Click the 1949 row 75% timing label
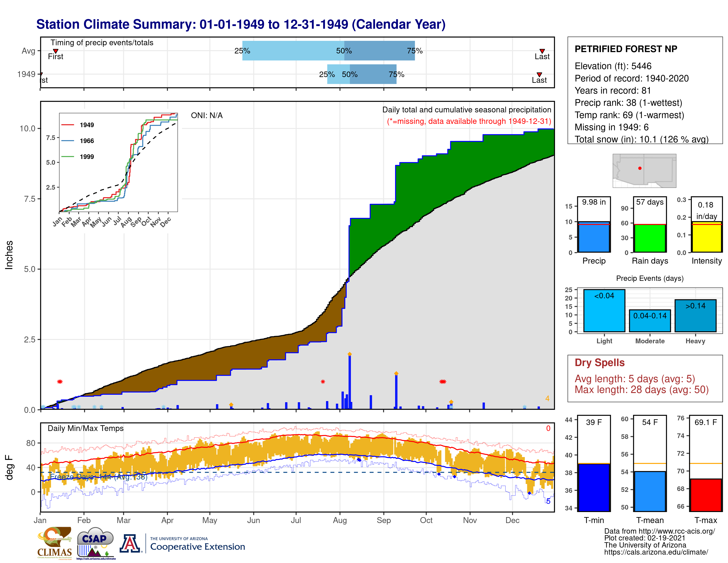Image resolution: width=728 pixels, height=563 pixels. pyautogui.click(x=396, y=74)
